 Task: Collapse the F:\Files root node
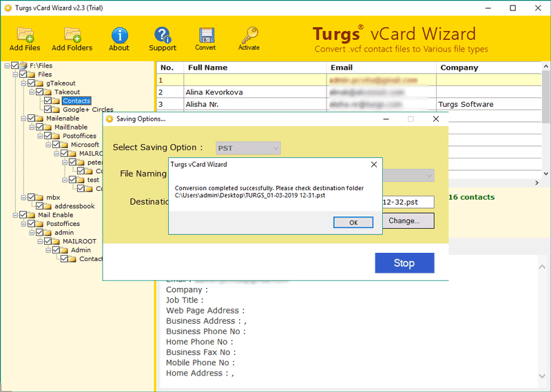click(x=7, y=65)
